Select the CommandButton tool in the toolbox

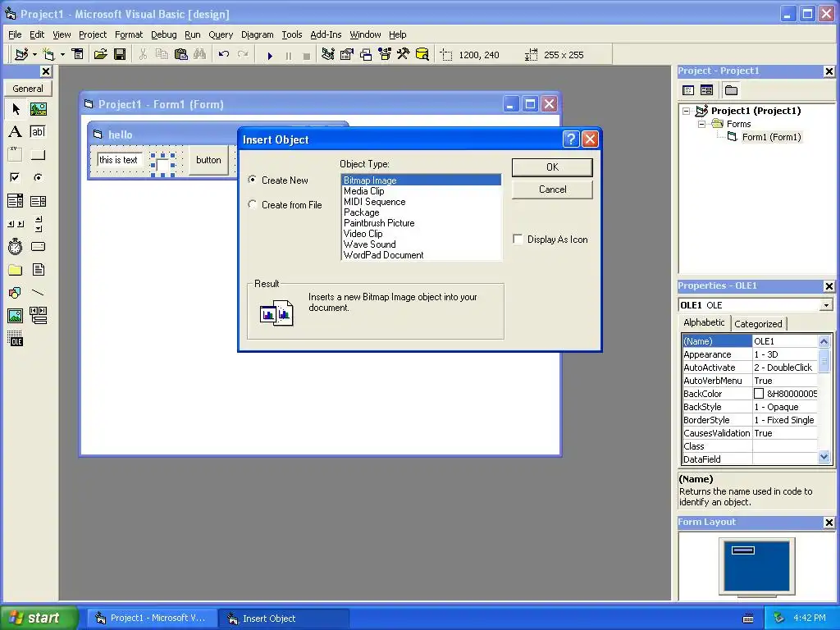coord(38,155)
